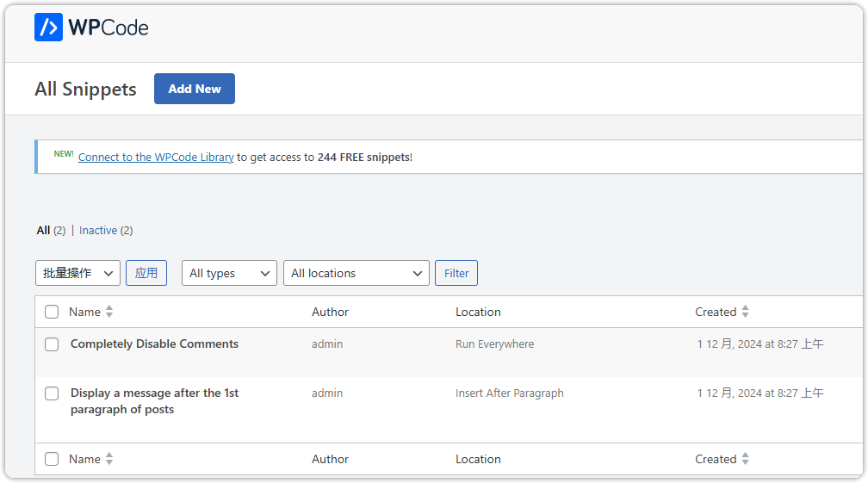This screenshot has height=483, width=868.
Task: Switch to the Inactive snippets view
Action: click(98, 230)
